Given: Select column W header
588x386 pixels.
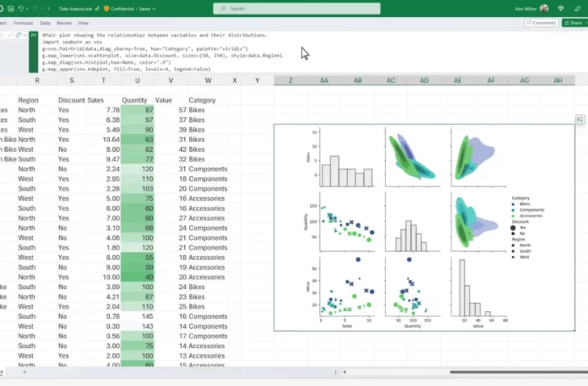Looking at the screenshot, I should pos(208,80).
